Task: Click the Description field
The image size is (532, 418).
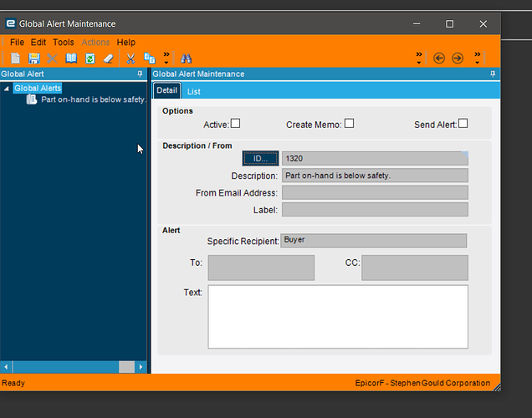Action: tap(375, 176)
